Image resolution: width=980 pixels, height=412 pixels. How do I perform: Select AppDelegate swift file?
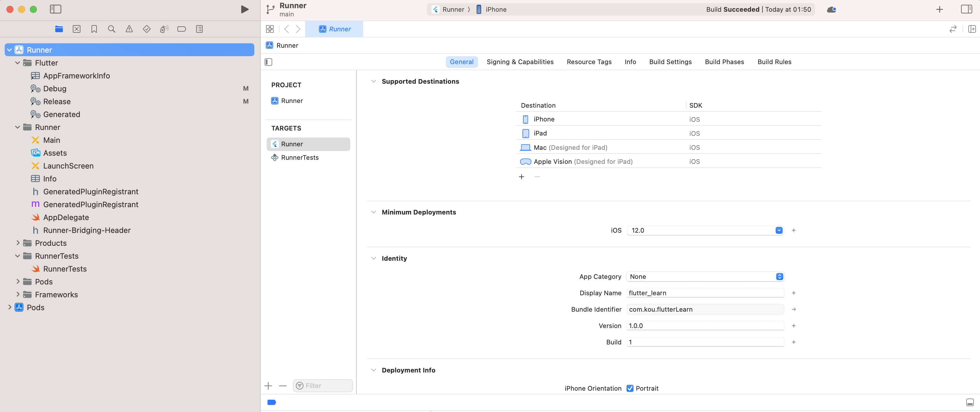[66, 217]
